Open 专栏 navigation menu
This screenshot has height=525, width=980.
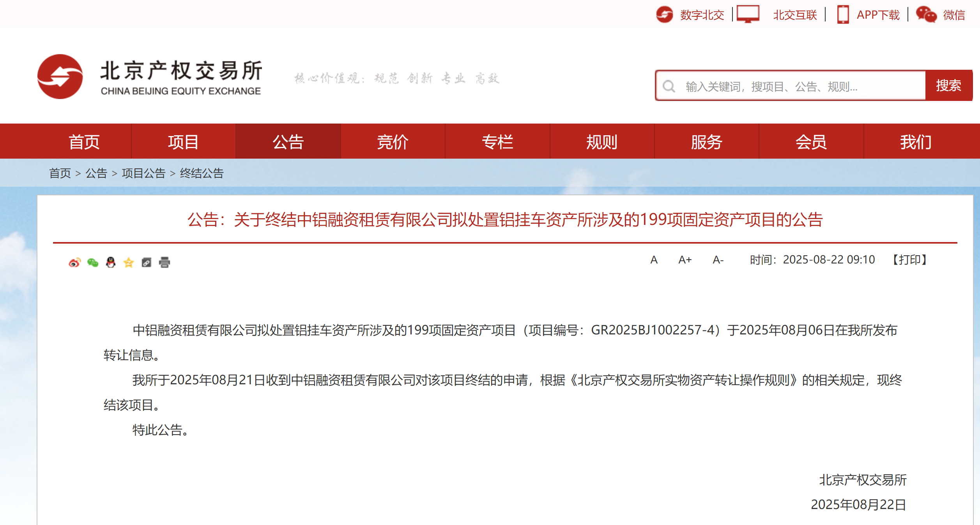[x=497, y=141]
